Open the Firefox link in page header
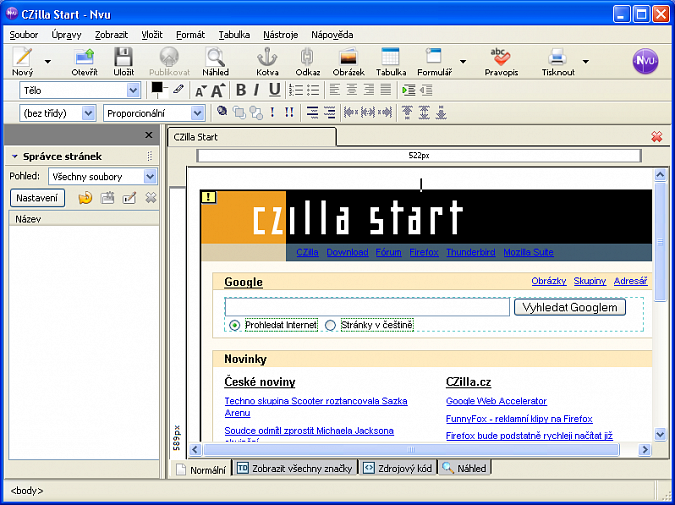675x505 pixels. pyautogui.click(x=424, y=252)
